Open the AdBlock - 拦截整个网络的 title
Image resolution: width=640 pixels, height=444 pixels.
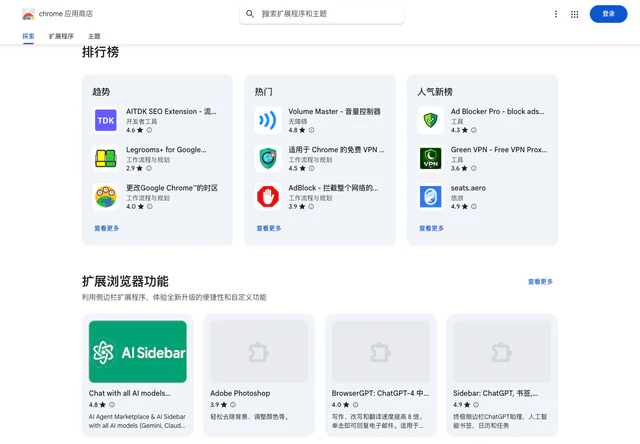click(x=333, y=188)
